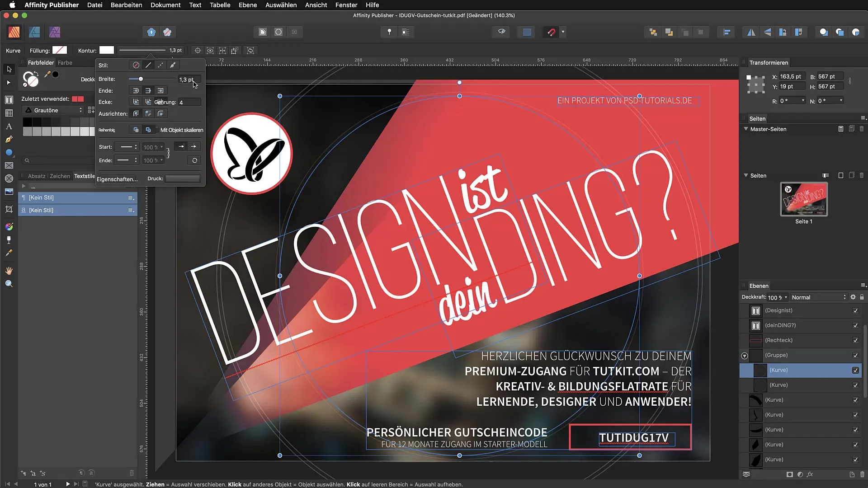Hide the (Gruppe) layer
Screen dimensions: 868x488
pos(855,355)
